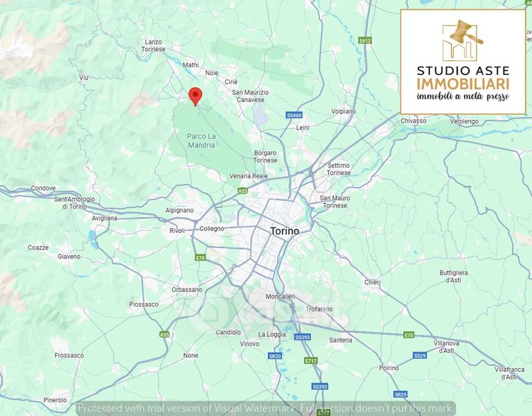Click the Pinerolo town label
Viewport: 532px width, 416px height.
(55, 400)
